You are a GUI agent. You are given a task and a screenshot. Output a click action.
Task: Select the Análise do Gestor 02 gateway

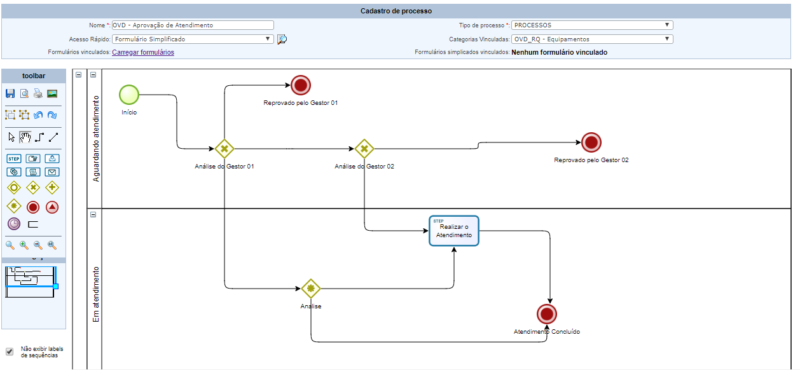click(364, 149)
